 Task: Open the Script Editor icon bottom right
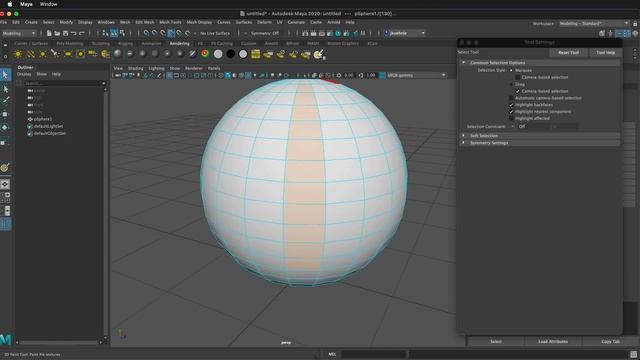click(x=633, y=354)
